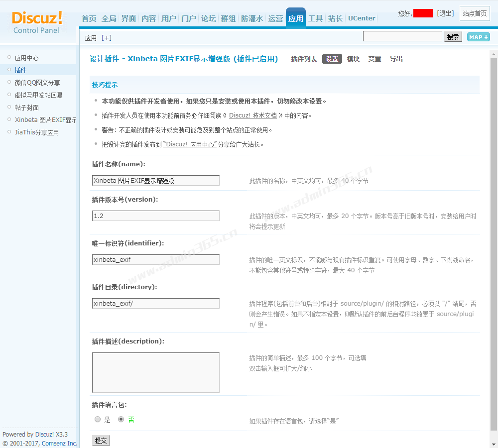The image size is (498, 448).
Task: Select 虚拟马甲发帖回复 in sidebar
Action: [38, 95]
